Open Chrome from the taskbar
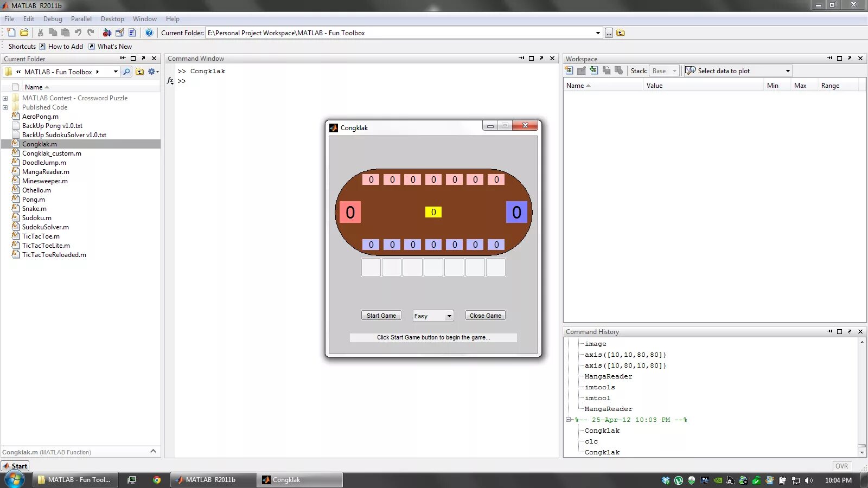Viewport: 868px width, 488px height. (157, 480)
